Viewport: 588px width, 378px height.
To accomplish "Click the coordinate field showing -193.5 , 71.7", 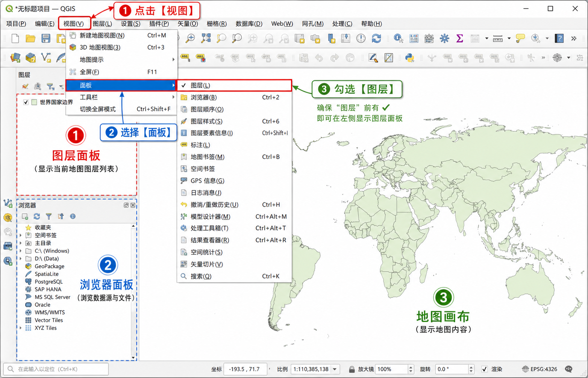I will tap(245, 369).
